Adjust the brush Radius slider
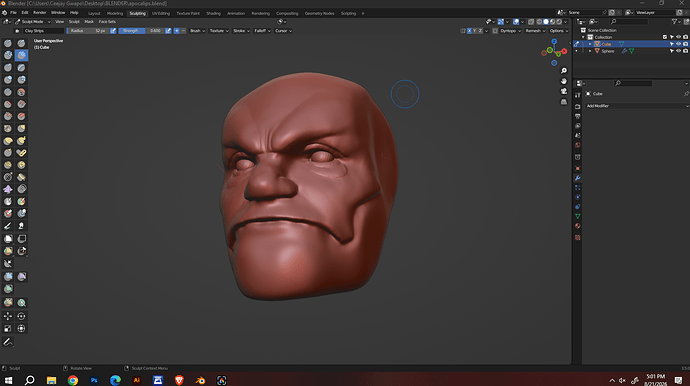690x386 pixels. click(x=88, y=31)
